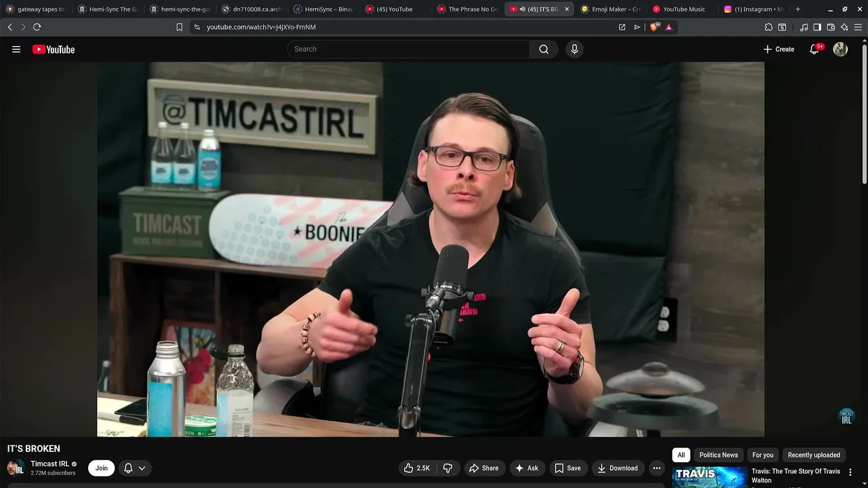
Task: Open the browser main hamburger menu
Action: [x=858, y=27]
